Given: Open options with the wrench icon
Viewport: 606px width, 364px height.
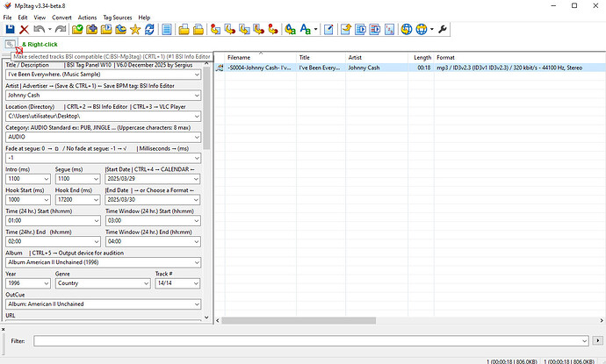Looking at the screenshot, I should point(443,29).
